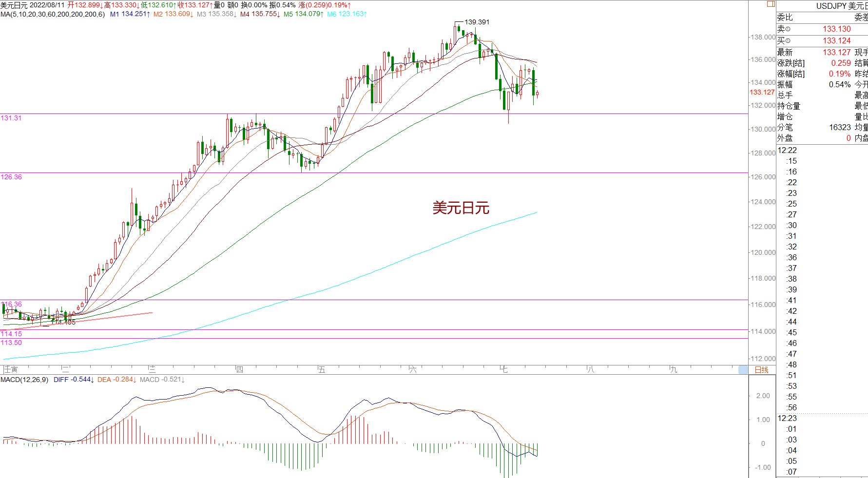Click the 外盘 value 0
The height and width of the screenshot is (478, 868).
tap(849, 138)
